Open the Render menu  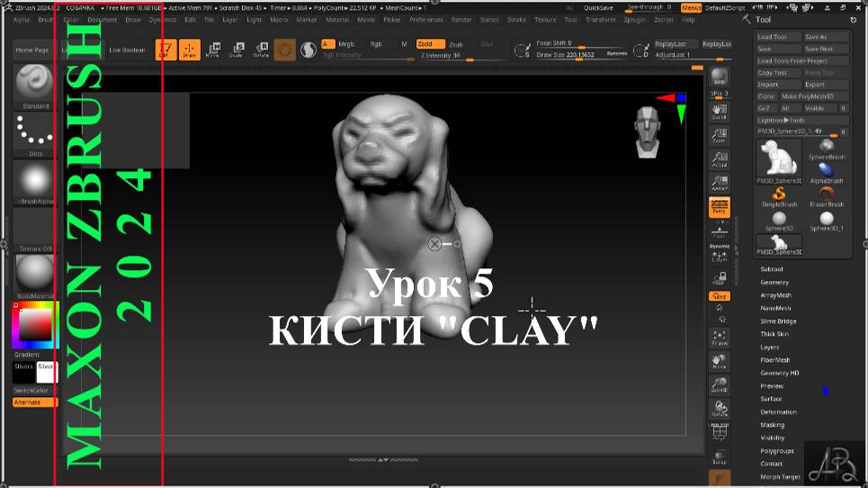(461, 20)
